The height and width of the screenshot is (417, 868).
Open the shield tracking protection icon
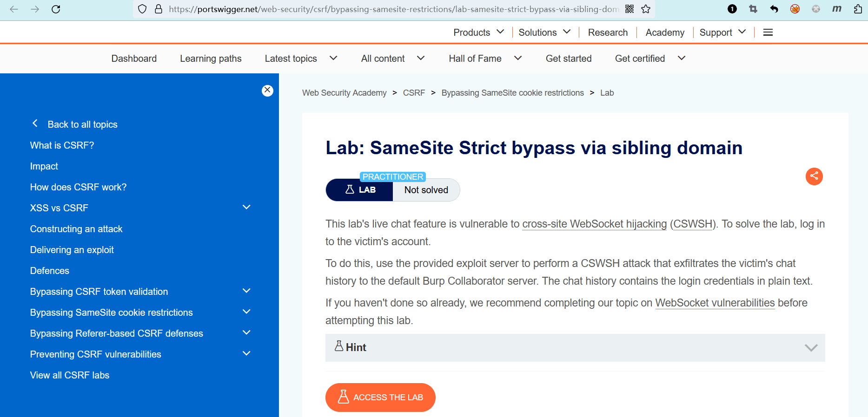[x=142, y=9]
